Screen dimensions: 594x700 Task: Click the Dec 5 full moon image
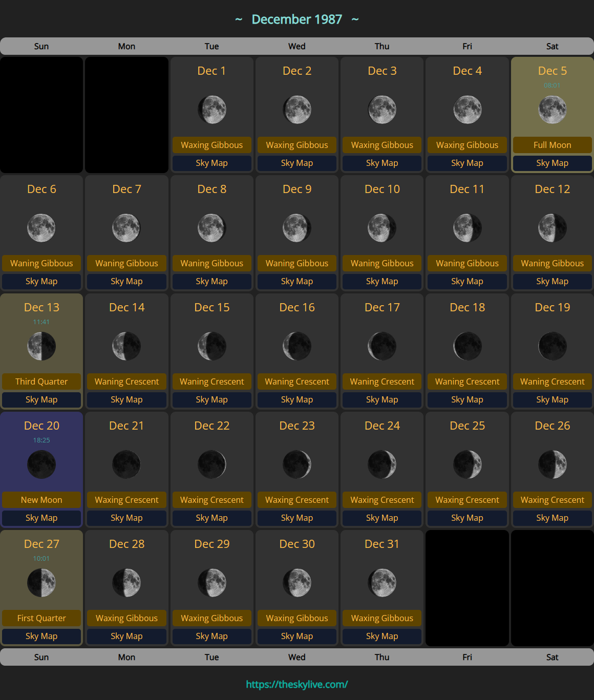[x=553, y=110]
